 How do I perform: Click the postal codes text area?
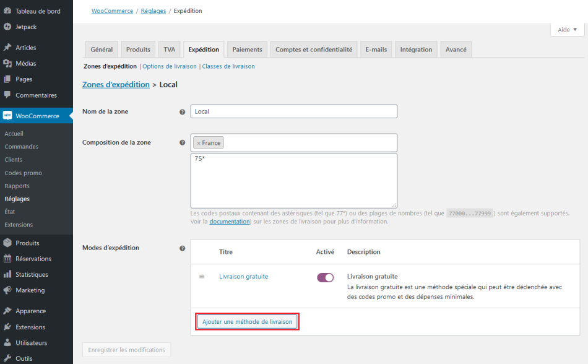[x=294, y=181]
